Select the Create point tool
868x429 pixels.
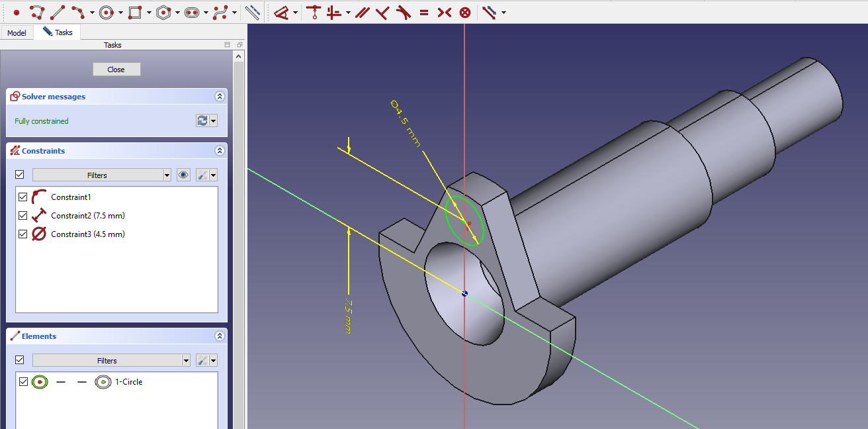[x=17, y=12]
